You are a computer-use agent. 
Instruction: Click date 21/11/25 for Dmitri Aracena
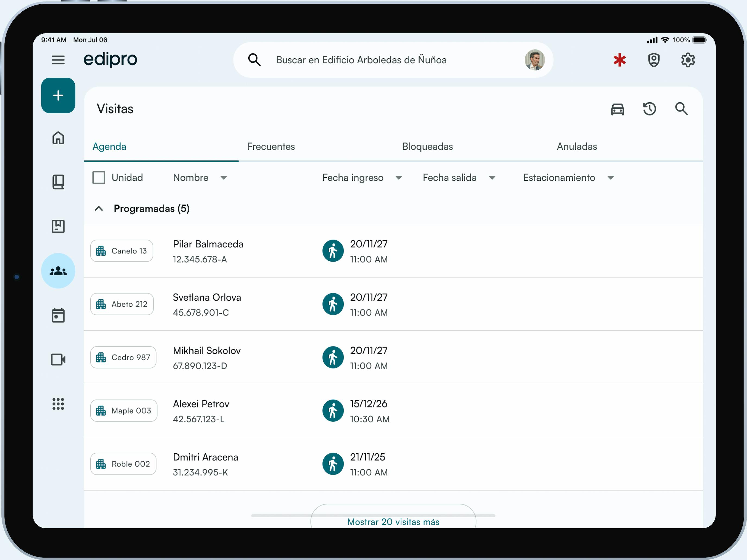368,457
